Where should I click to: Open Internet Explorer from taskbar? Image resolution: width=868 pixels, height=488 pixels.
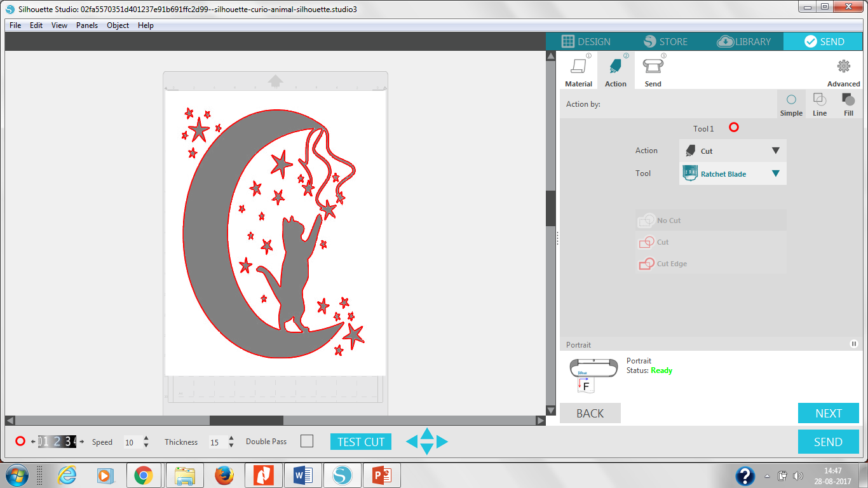tap(67, 475)
